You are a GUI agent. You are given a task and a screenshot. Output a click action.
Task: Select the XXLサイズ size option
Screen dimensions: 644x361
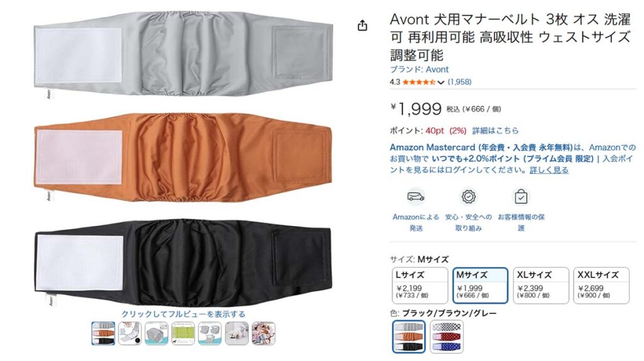click(x=601, y=286)
